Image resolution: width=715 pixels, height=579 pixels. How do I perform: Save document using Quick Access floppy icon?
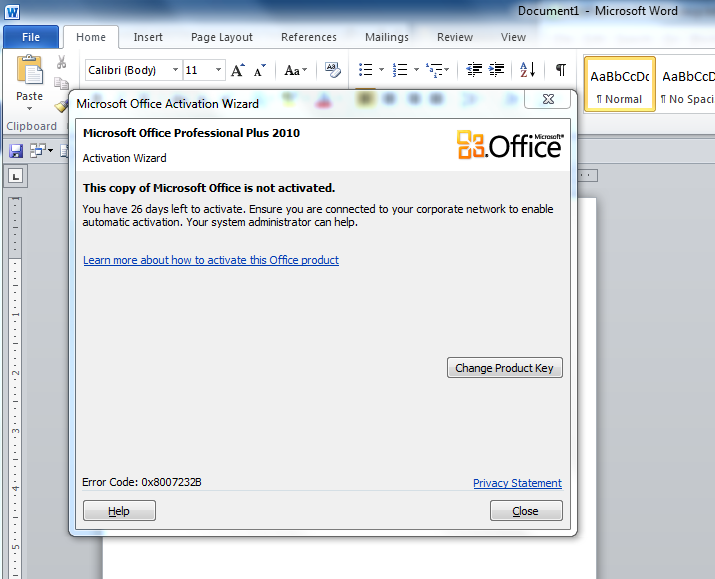[16, 150]
